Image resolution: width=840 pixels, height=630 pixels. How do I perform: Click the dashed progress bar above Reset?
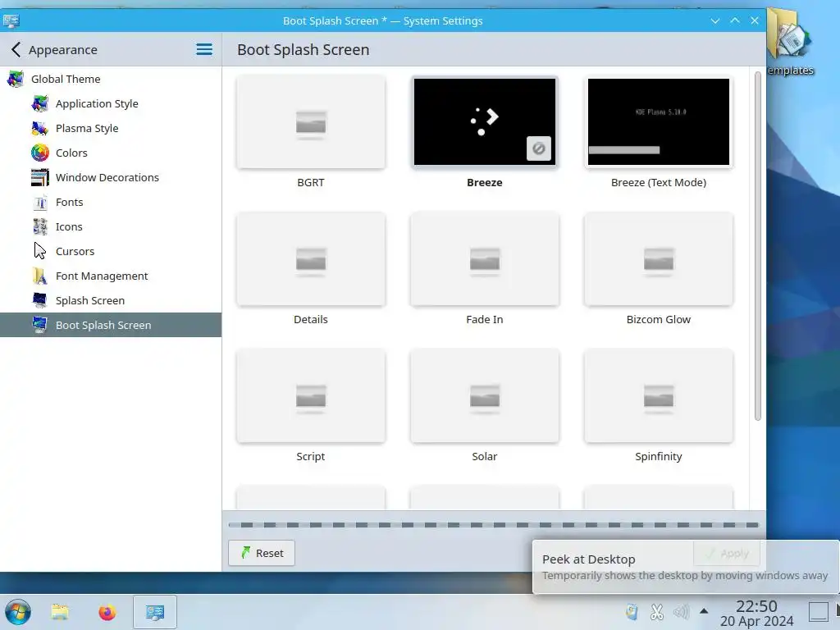(x=493, y=525)
